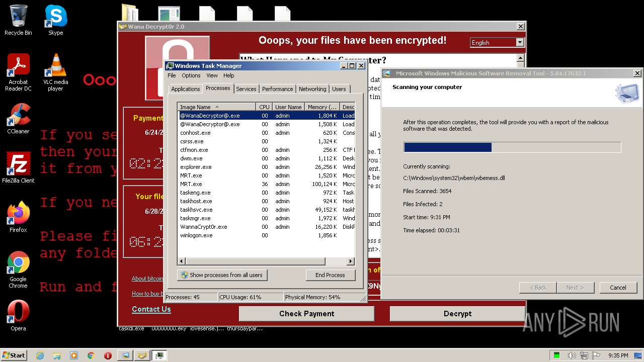Open Windows Media Player taskbar icon
The image size is (644, 362).
point(74,355)
